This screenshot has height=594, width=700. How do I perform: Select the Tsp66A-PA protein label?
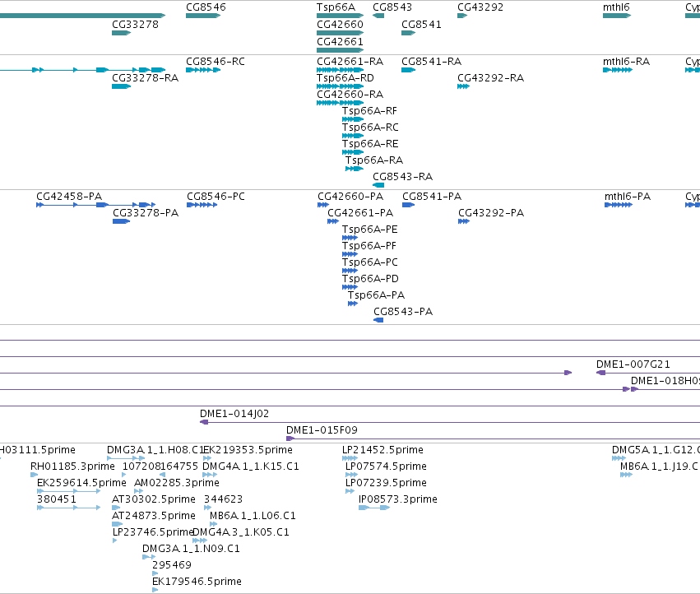point(377,295)
